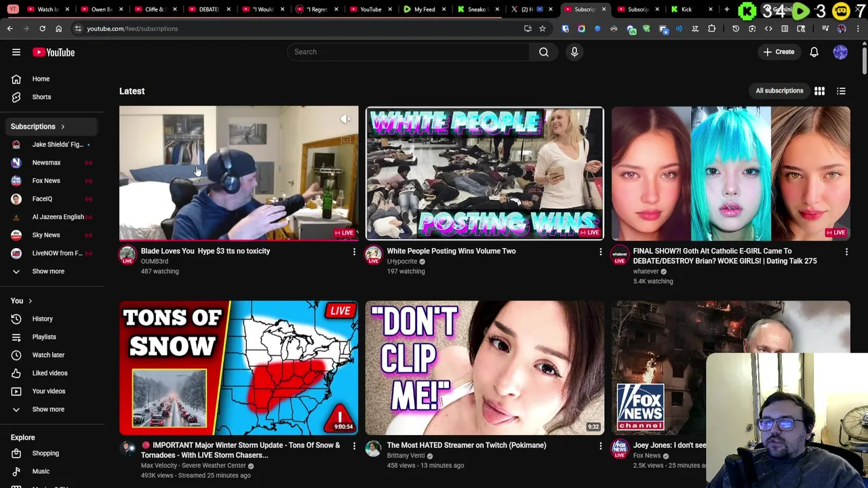Open Your videos in the sidebar
The width and height of the screenshot is (868, 488).
[52, 391]
